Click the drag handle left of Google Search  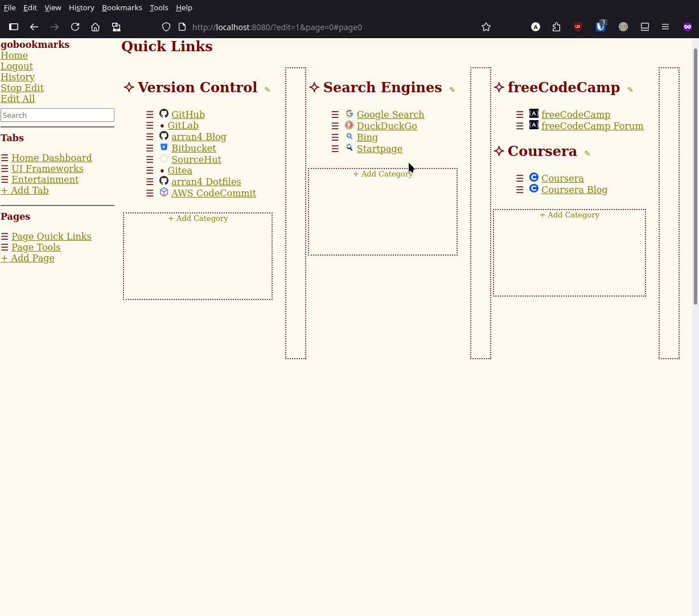(x=335, y=114)
